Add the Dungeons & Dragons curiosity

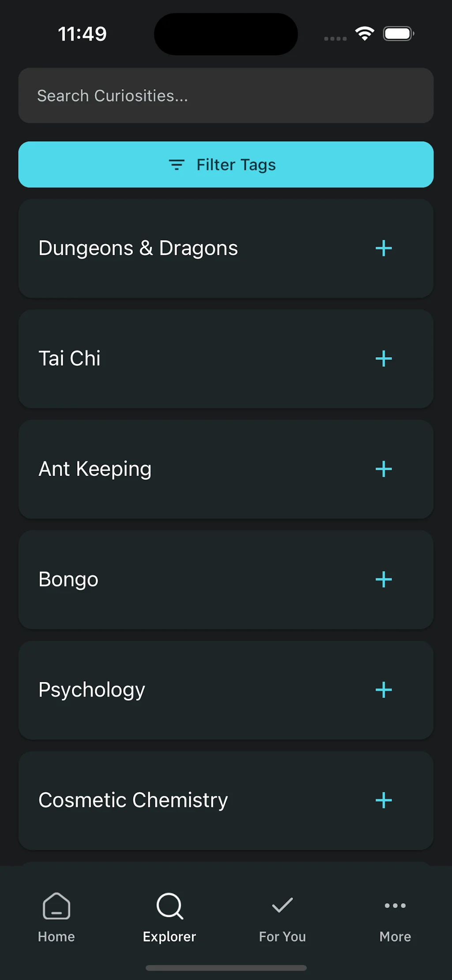tap(384, 248)
